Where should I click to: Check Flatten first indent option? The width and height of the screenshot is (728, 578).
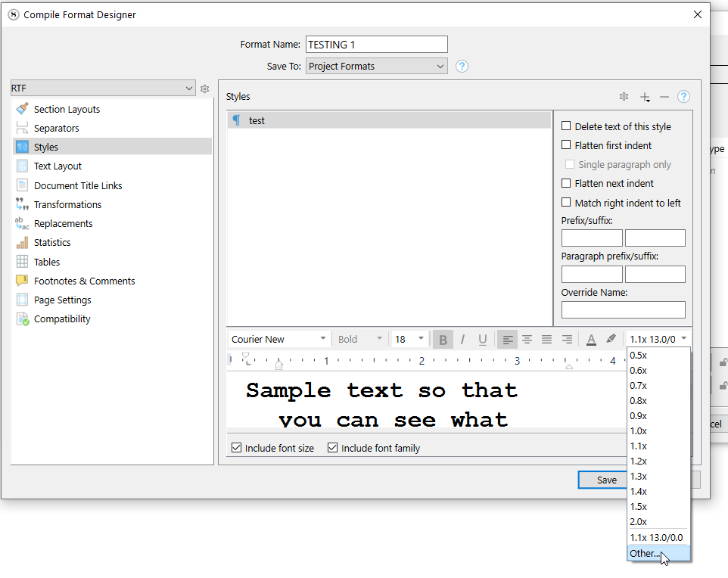point(566,145)
